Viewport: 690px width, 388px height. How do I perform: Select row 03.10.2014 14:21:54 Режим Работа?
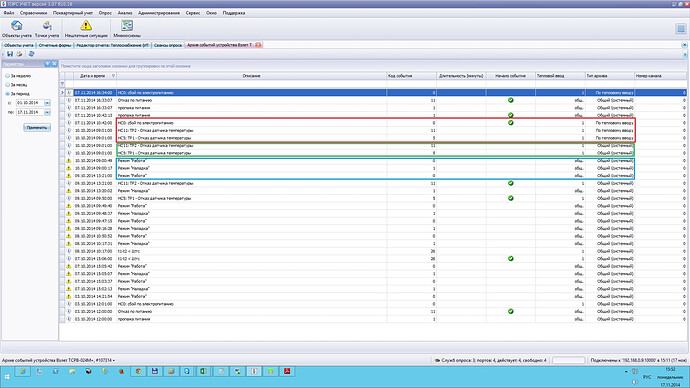pyautogui.click(x=373, y=296)
